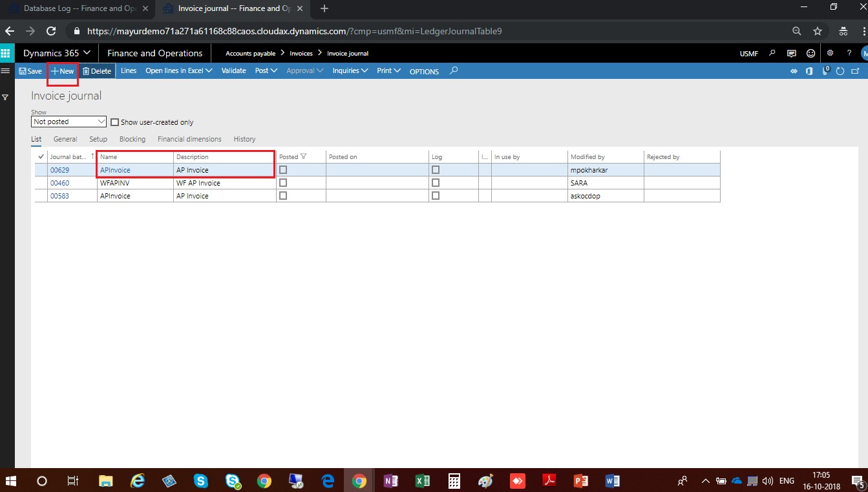Open the filter pane funnel icon

click(5, 97)
